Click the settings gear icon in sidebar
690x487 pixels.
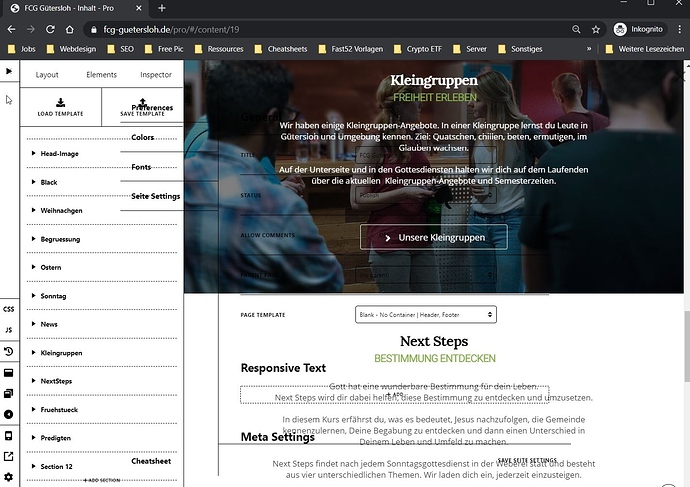click(x=9, y=477)
